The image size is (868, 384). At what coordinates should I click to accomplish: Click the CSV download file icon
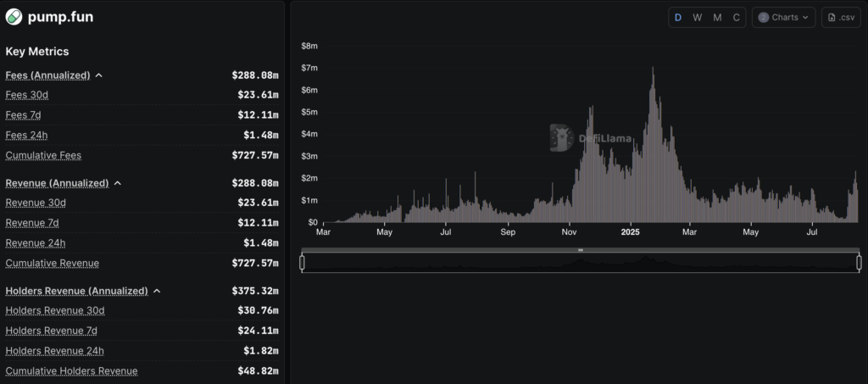tap(831, 18)
